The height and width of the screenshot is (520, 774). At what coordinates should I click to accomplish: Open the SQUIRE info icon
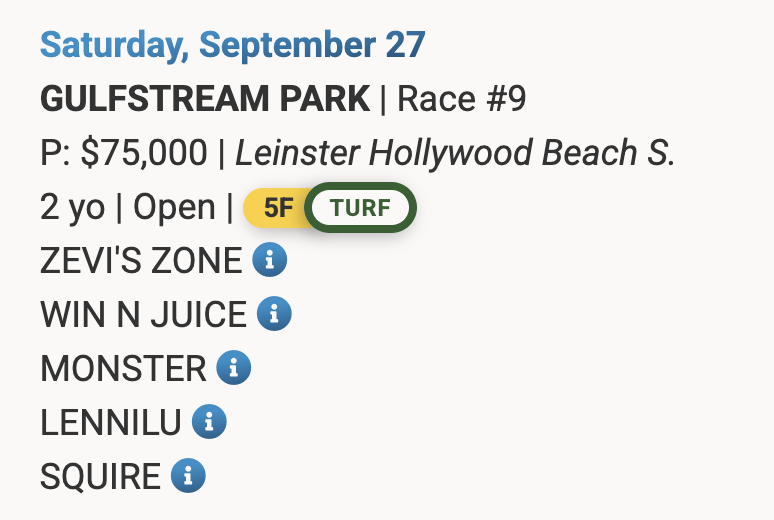coord(188,476)
